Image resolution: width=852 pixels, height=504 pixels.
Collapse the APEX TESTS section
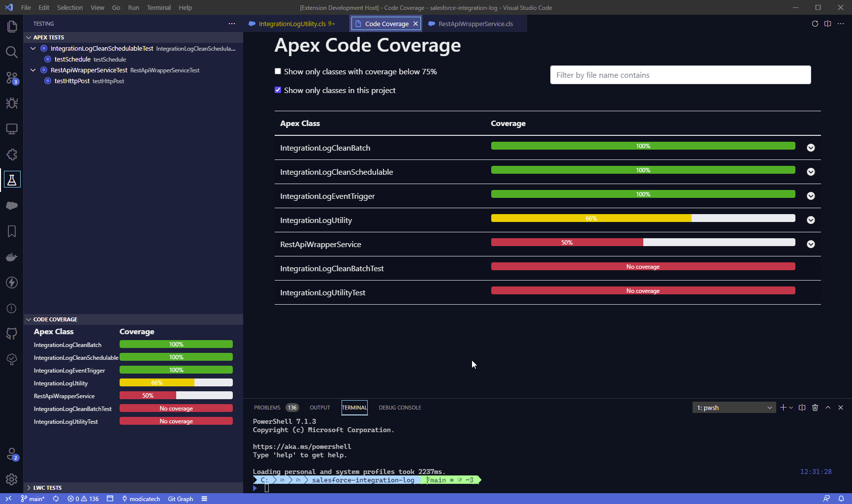133,37
